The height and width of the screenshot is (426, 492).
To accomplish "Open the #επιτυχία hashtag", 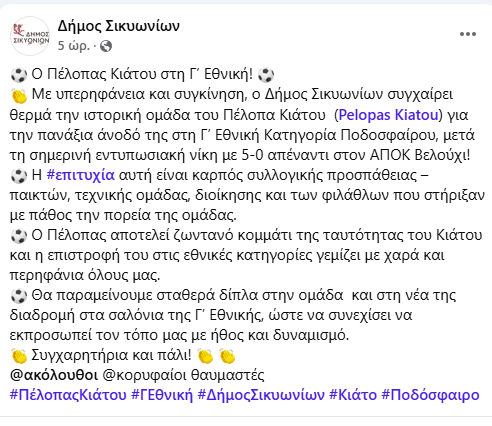I will [x=81, y=175].
